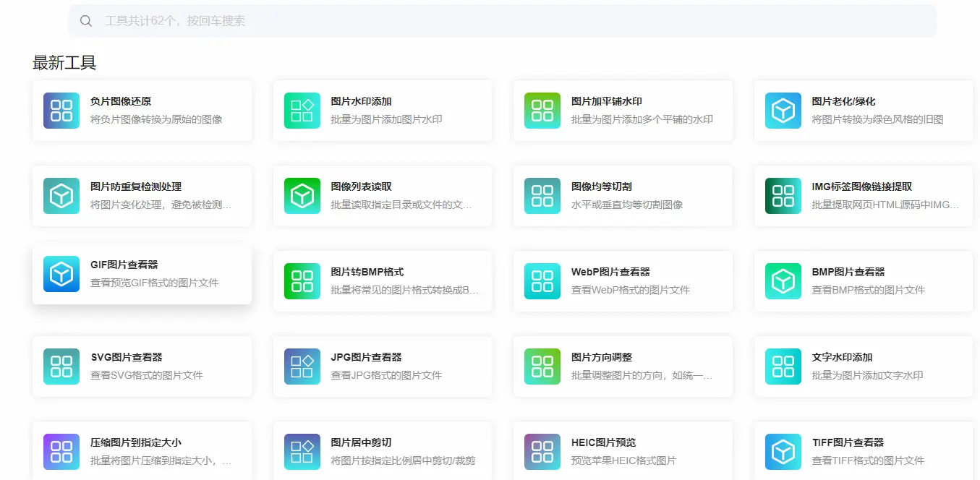This screenshot has height=480, width=980.
Task: Click the 图片转BMP格式 tool icon
Action: pos(302,281)
